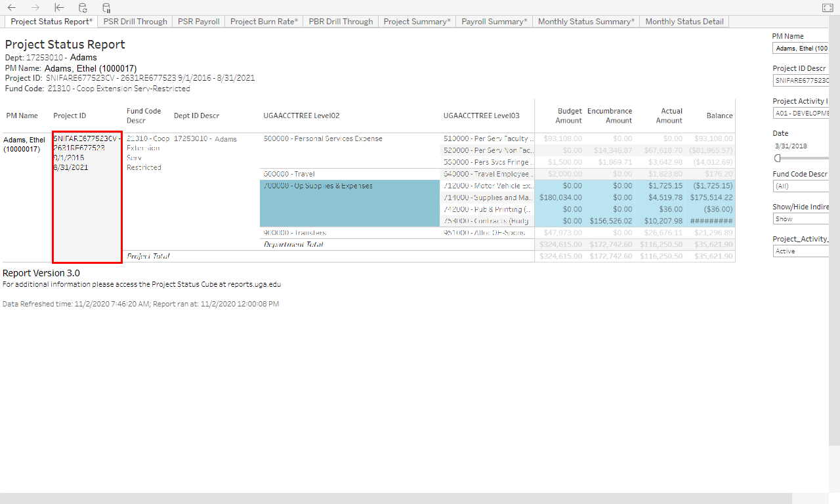Viewport: 840px width, 504px height.
Task: Click the Refresh data source icon
Action: [x=83, y=8]
